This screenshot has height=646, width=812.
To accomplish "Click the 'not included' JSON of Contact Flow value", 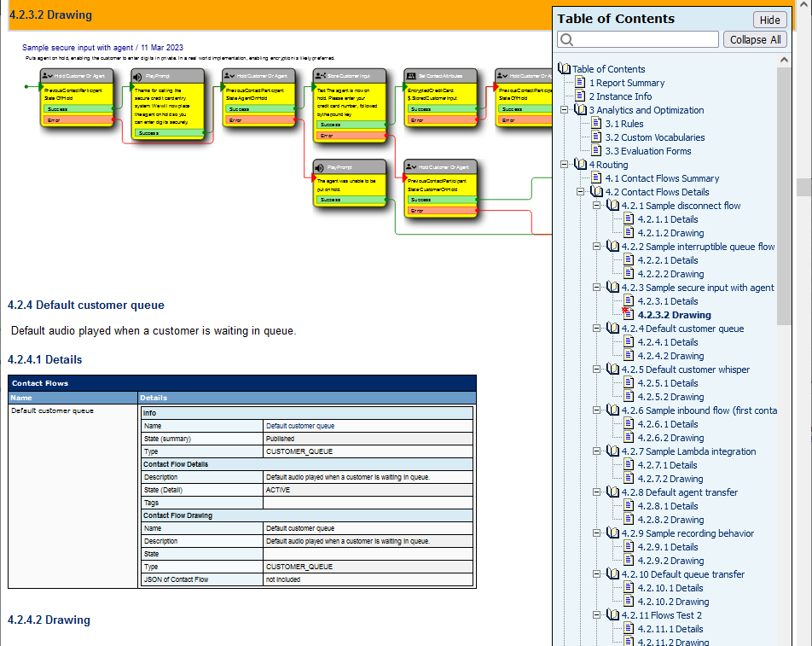I will click(x=283, y=579).
